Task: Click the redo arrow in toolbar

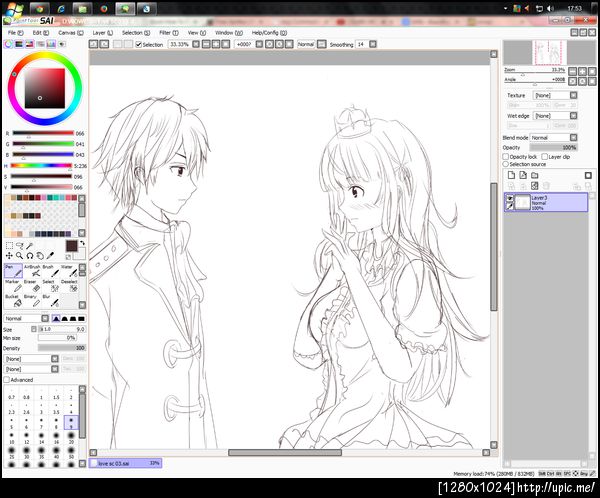Action: 104,44
